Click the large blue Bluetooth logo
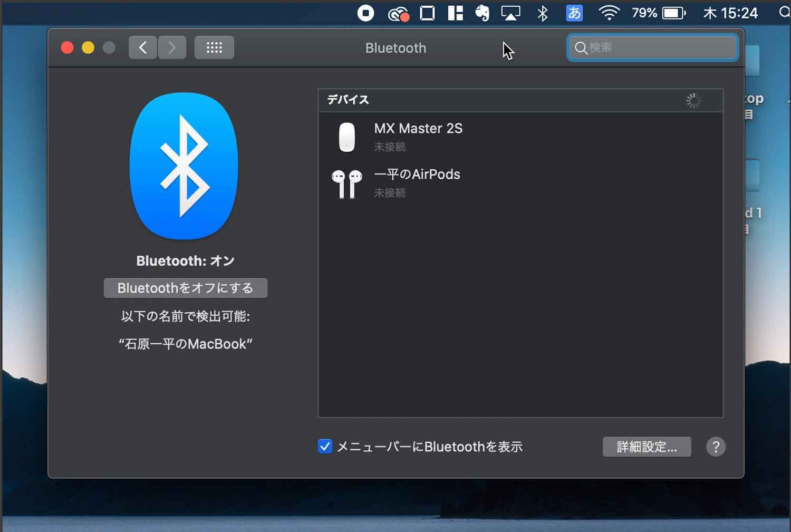This screenshot has height=532, width=791. click(x=184, y=166)
